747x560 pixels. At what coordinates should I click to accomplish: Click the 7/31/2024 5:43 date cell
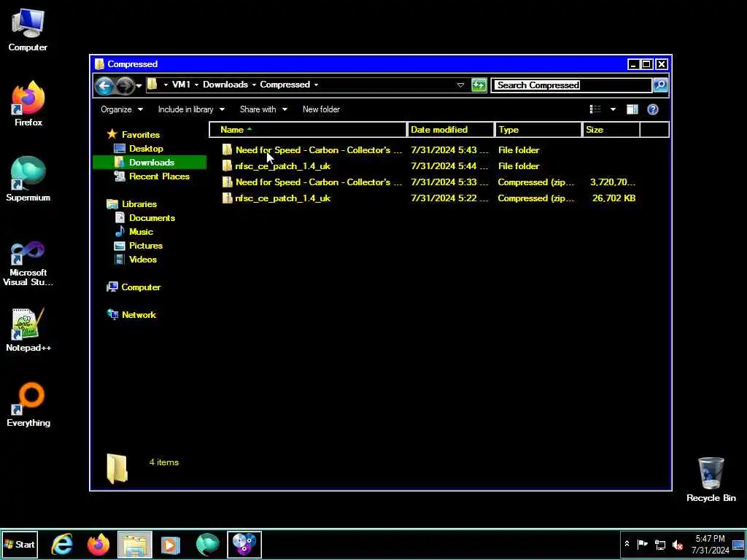point(449,150)
